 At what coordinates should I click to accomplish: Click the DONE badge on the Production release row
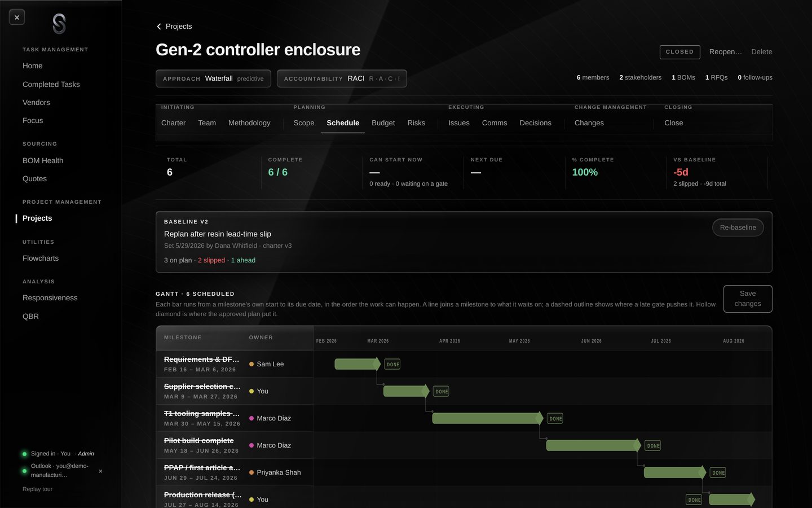[x=694, y=500]
